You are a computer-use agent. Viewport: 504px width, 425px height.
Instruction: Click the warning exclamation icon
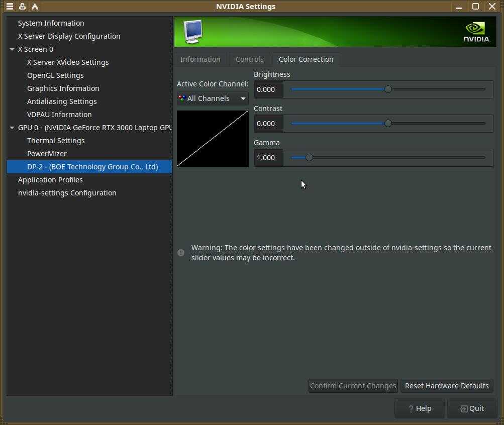point(181,253)
